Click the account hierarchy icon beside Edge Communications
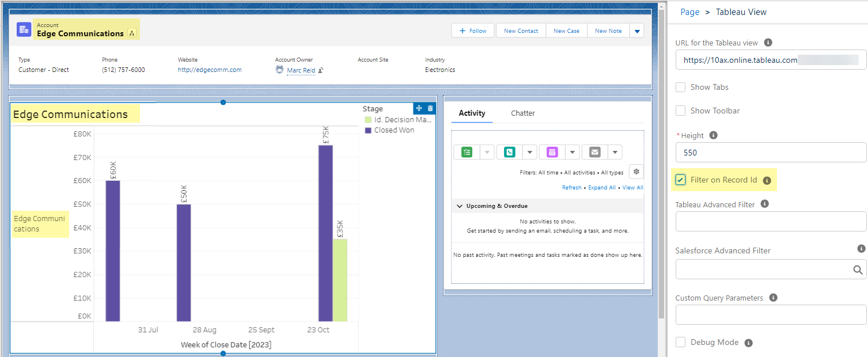The width and height of the screenshot is (868, 357). (132, 33)
